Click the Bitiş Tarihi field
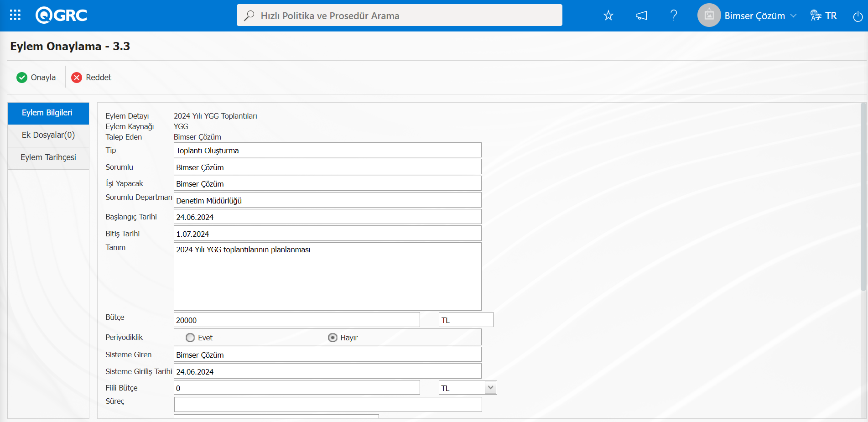 click(x=327, y=234)
